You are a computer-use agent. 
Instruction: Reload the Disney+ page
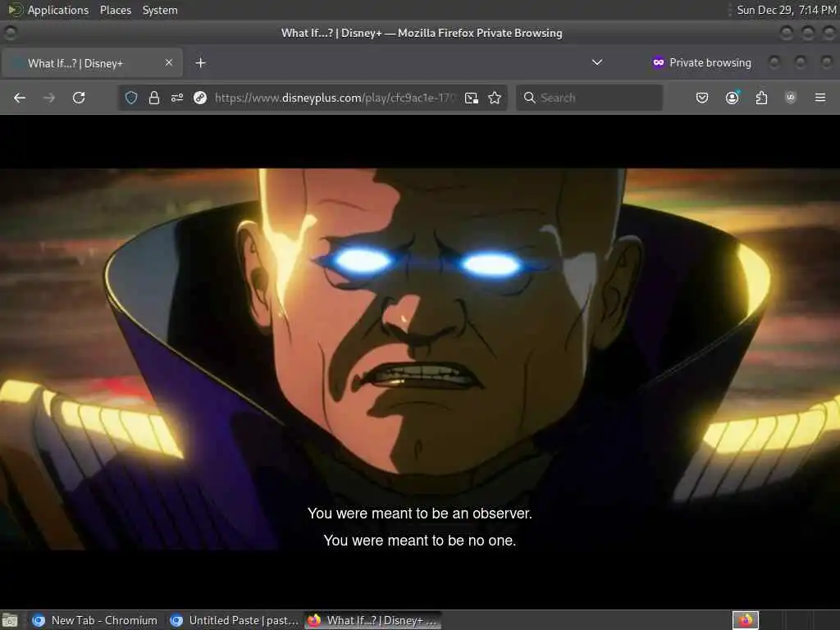(79, 98)
